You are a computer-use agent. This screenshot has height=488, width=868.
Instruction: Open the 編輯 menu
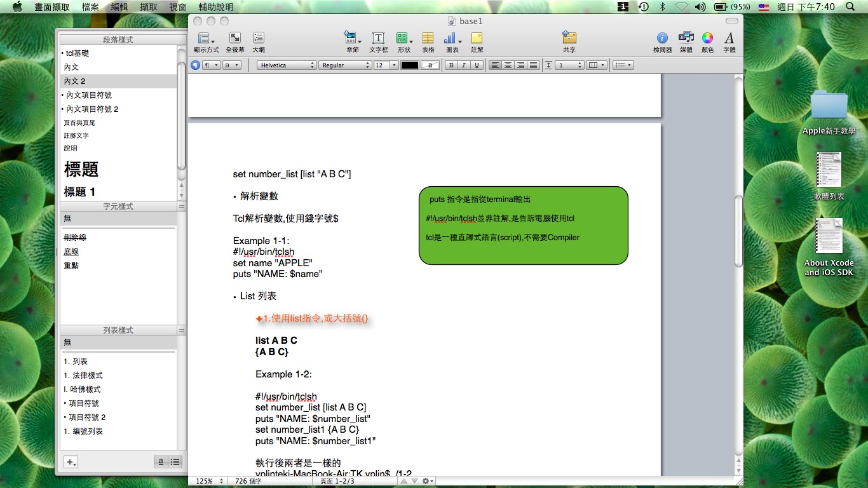(119, 7)
